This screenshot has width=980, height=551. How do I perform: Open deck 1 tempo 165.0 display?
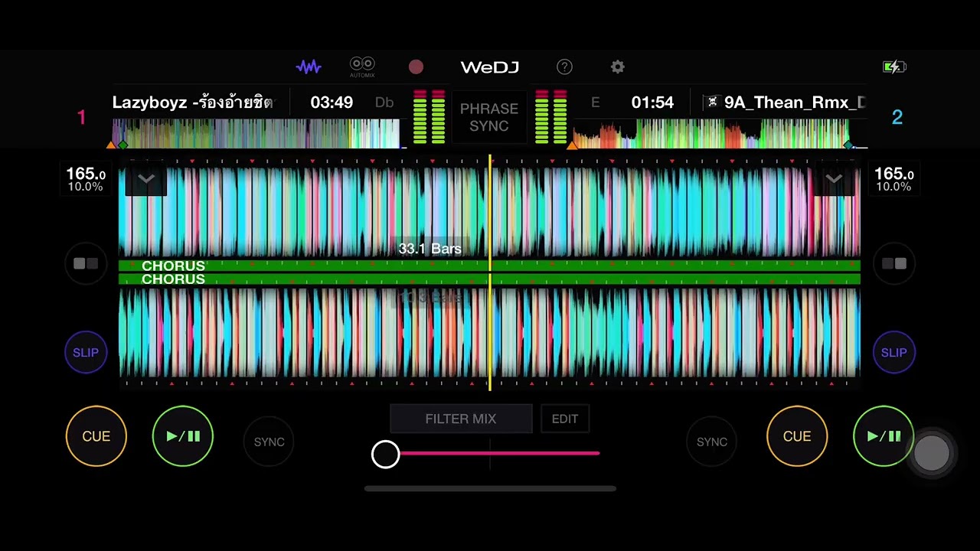pyautogui.click(x=86, y=180)
